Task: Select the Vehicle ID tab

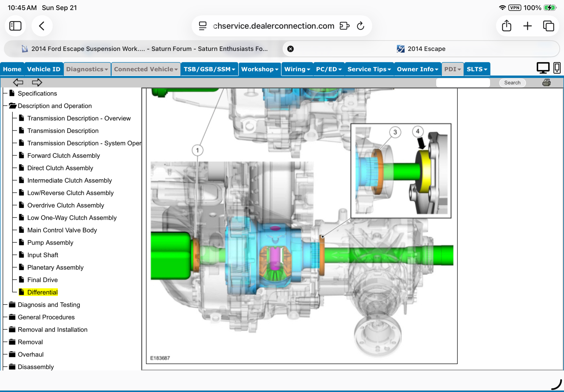Action: tap(44, 69)
